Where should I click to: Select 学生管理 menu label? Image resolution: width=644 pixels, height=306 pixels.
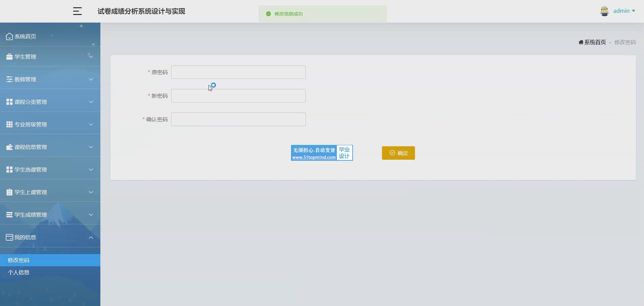(x=25, y=57)
